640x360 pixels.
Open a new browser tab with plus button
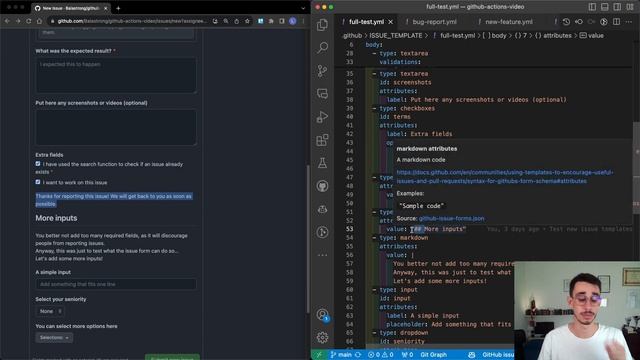(118, 8)
